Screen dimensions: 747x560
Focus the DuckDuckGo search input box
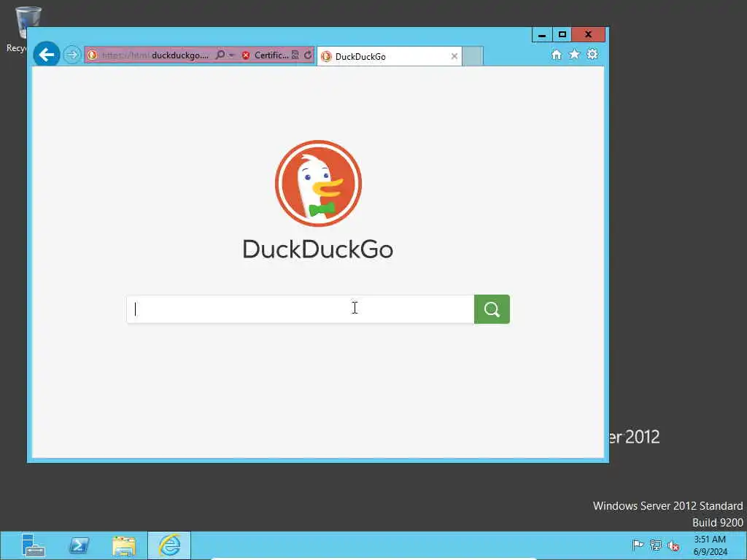pyautogui.click(x=300, y=309)
